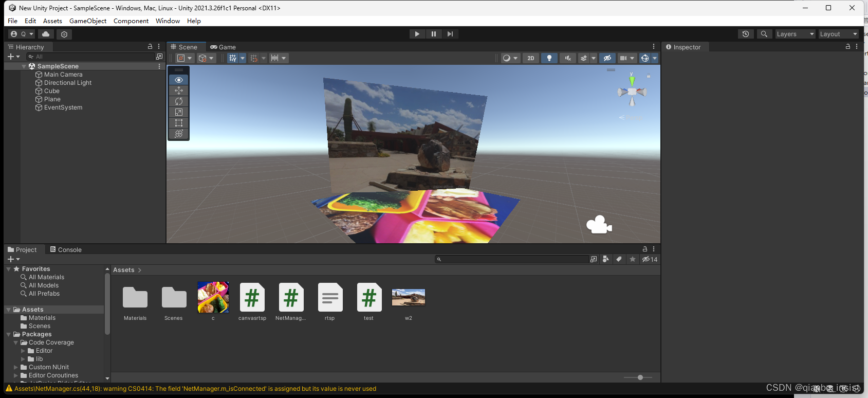The image size is (868, 398).
Task: Expand the Custom NUnit package
Action: 16,367
